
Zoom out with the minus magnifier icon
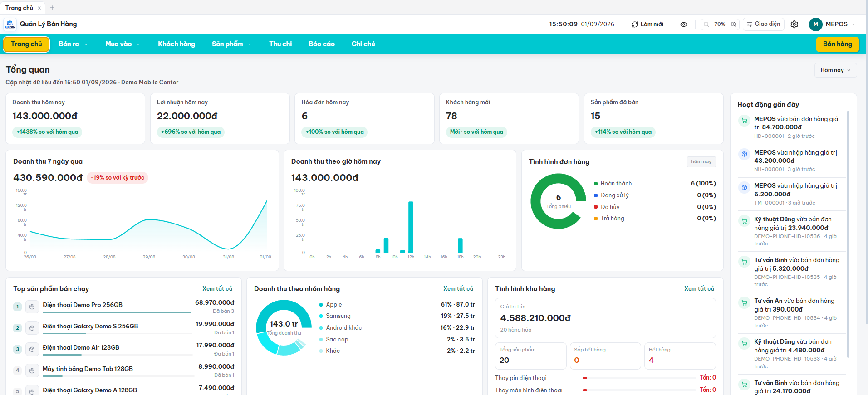coord(706,24)
